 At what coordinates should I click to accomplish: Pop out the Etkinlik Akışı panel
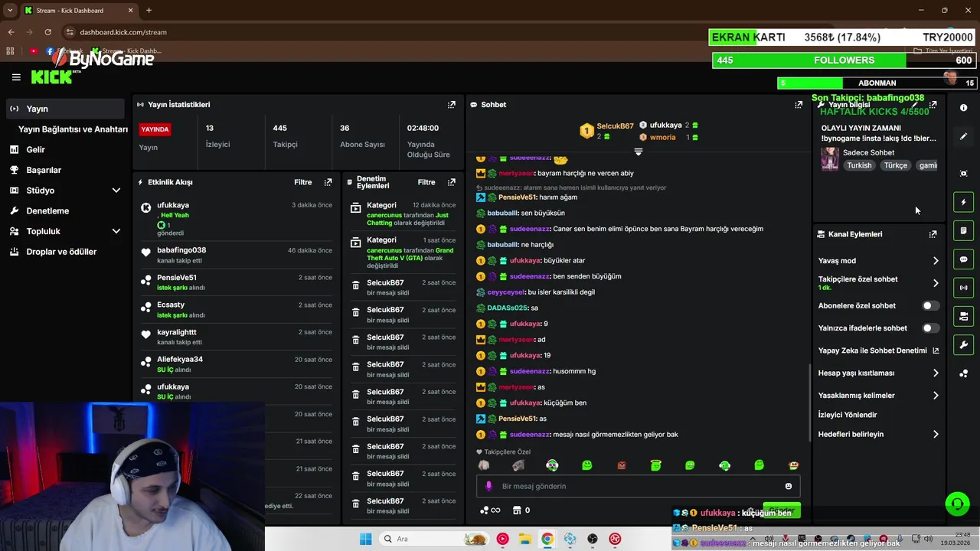click(x=328, y=182)
